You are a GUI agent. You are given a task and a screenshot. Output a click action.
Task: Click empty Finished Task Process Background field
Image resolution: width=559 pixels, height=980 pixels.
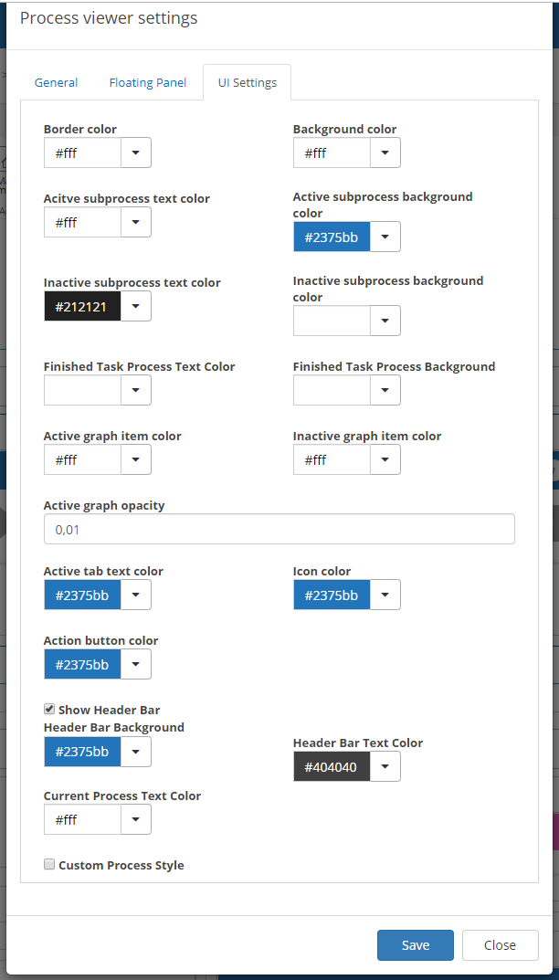click(332, 390)
